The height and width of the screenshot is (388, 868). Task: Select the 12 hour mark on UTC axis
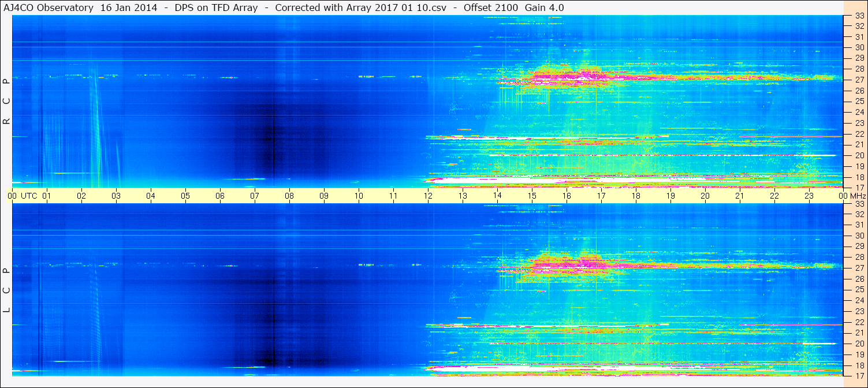[428, 196]
